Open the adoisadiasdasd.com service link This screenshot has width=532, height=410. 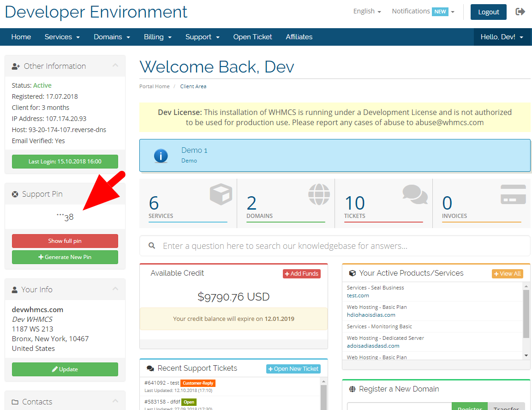(x=373, y=346)
